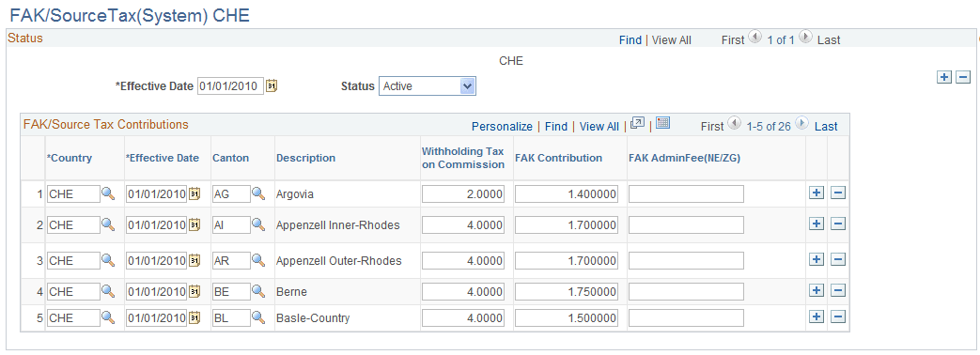Open Personalize link for contributions grid

click(x=502, y=126)
